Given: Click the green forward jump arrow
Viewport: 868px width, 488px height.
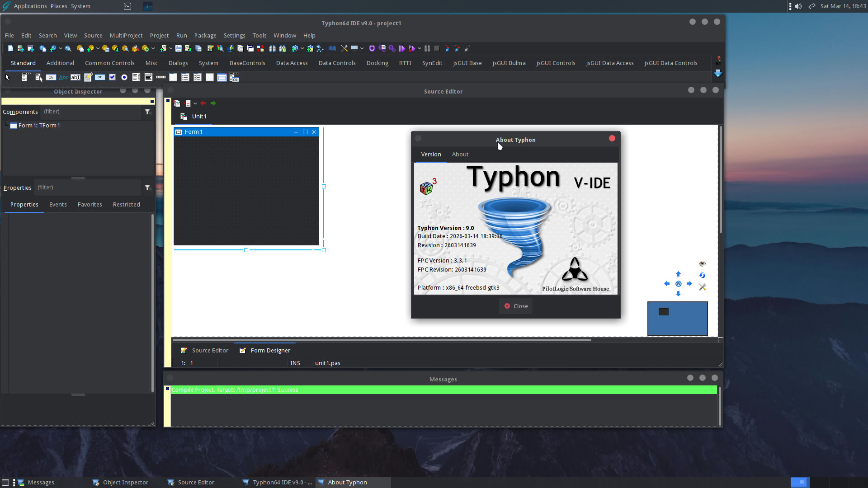Looking at the screenshot, I should coord(213,103).
